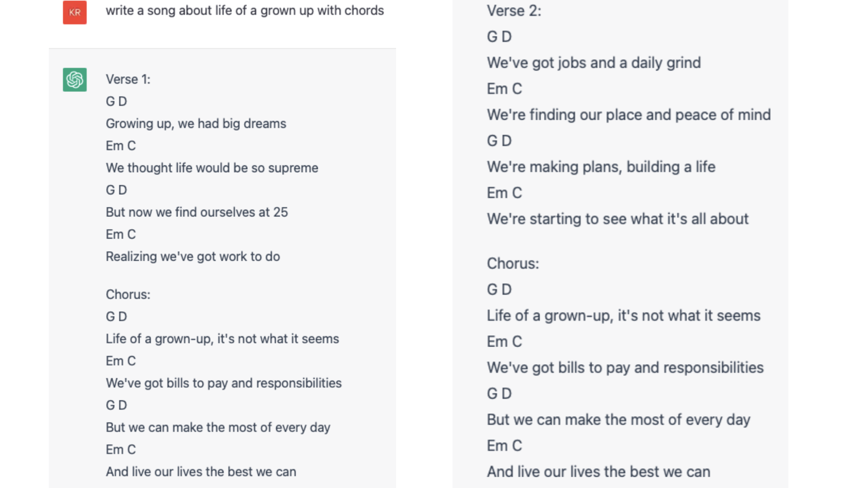This screenshot has height=488, width=868.
Task: Click the "Chorus:" heading below Verse 2
Action: tap(513, 263)
